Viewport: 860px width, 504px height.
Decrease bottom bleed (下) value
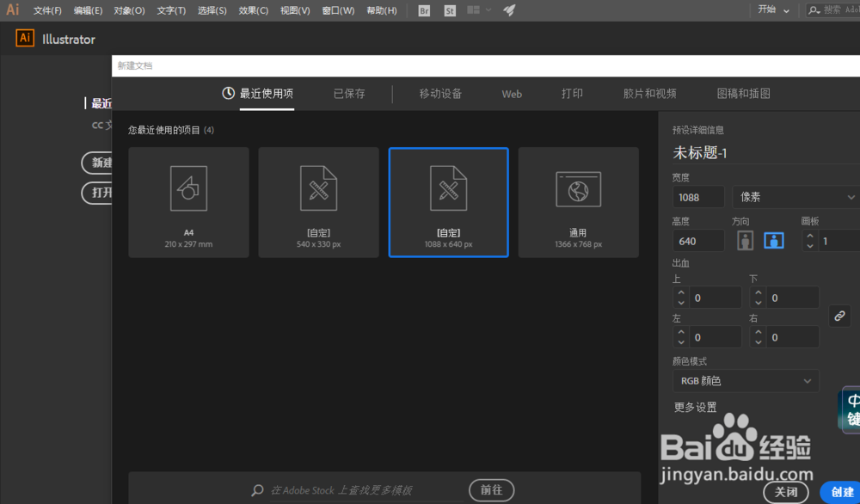(759, 303)
